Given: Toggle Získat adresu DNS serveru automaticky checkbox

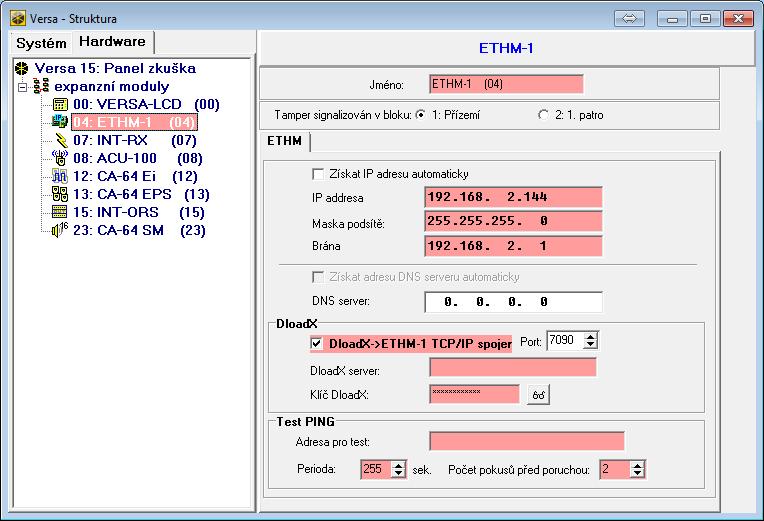Looking at the screenshot, I should pyautogui.click(x=318, y=277).
